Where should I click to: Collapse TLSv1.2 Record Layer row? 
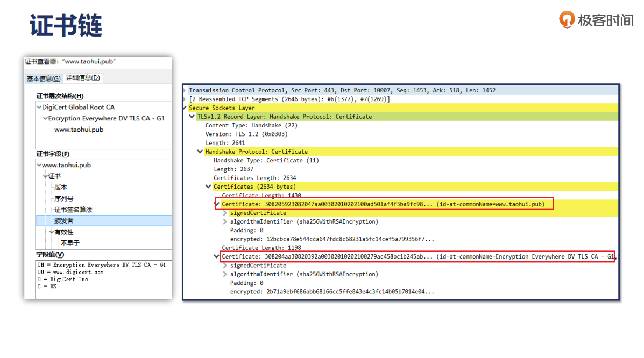(192, 117)
